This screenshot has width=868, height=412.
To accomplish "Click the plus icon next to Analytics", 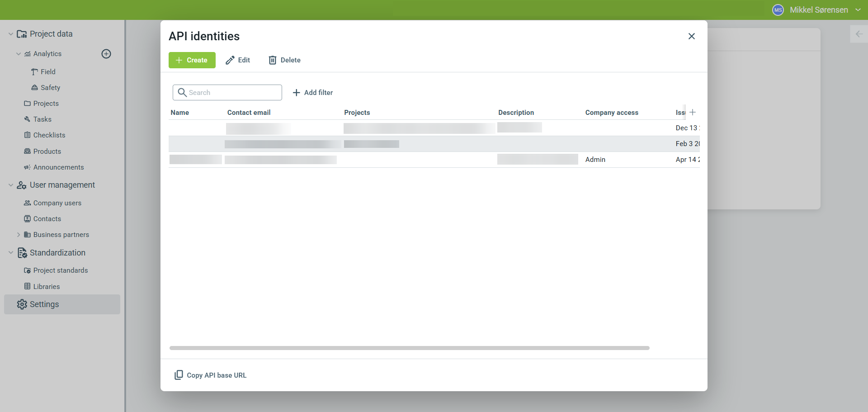I will click(106, 54).
